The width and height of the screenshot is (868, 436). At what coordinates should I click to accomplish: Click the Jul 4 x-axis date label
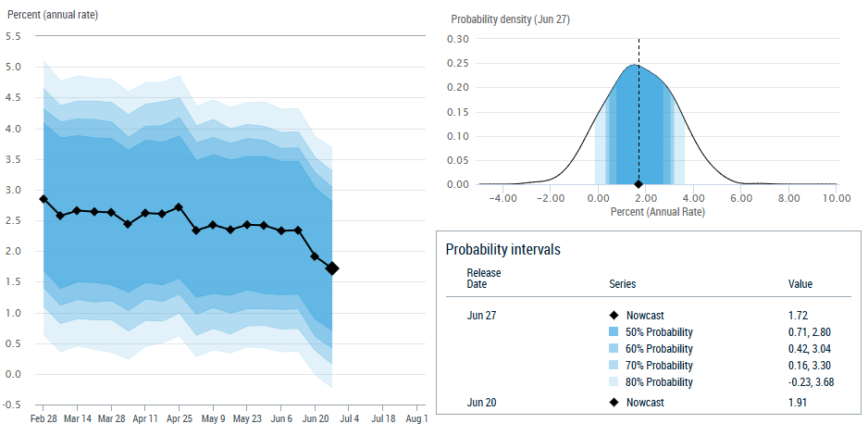pyautogui.click(x=349, y=419)
